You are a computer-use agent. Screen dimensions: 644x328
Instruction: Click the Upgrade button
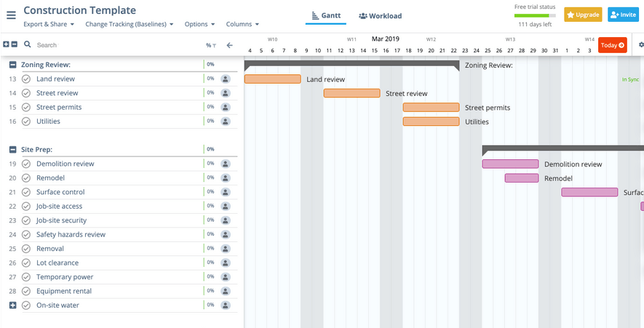coord(583,15)
